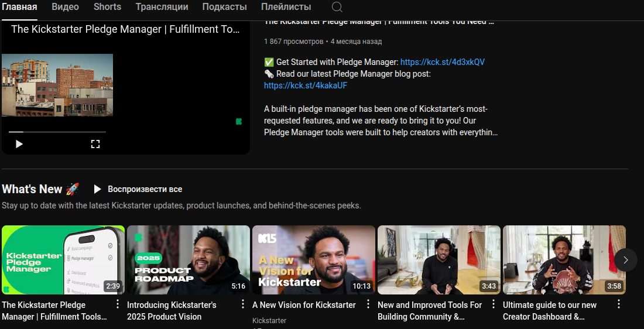Click Воспроизвести все button
Image resolution: width=644 pixels, height=329 pixels.
pos(138,189)
